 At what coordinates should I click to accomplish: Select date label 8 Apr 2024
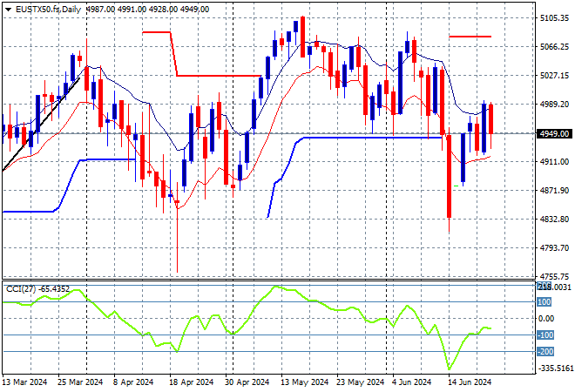point(133,382)
